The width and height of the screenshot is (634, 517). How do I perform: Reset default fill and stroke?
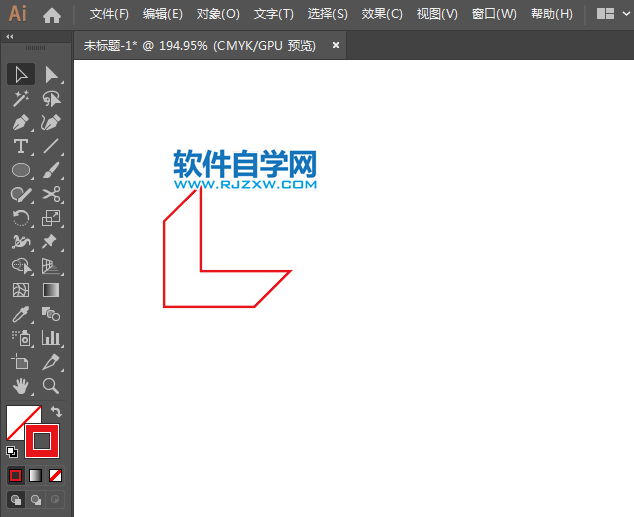point(12,452)
